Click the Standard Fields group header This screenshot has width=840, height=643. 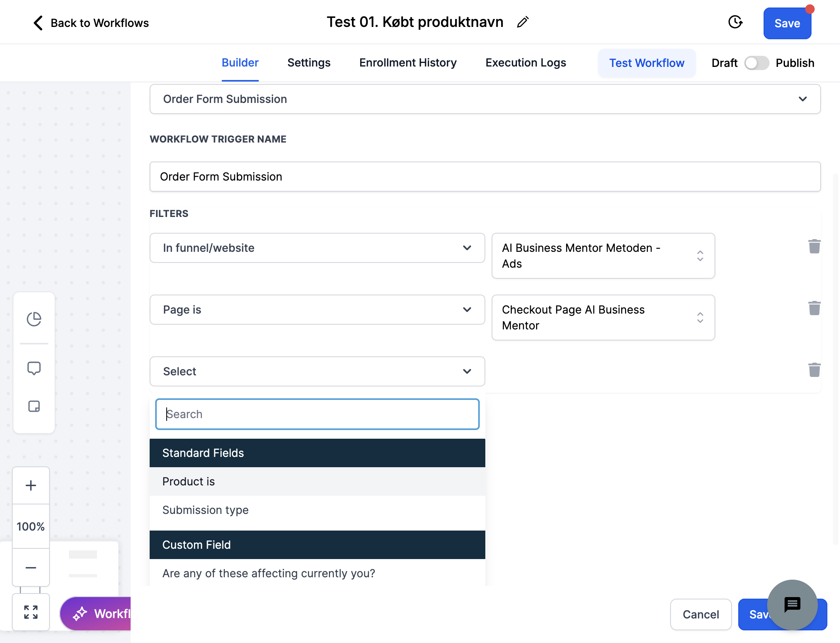[x=317, y=453]
